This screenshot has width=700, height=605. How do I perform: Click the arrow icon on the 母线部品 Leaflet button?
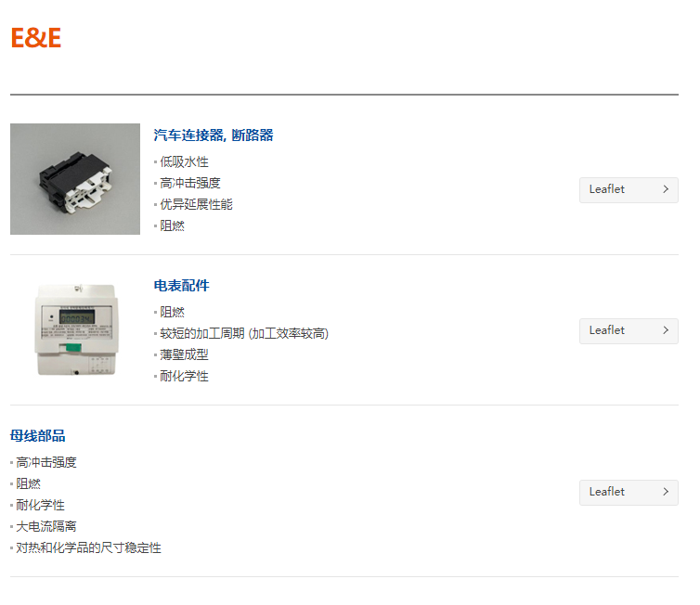coord(666,492)
